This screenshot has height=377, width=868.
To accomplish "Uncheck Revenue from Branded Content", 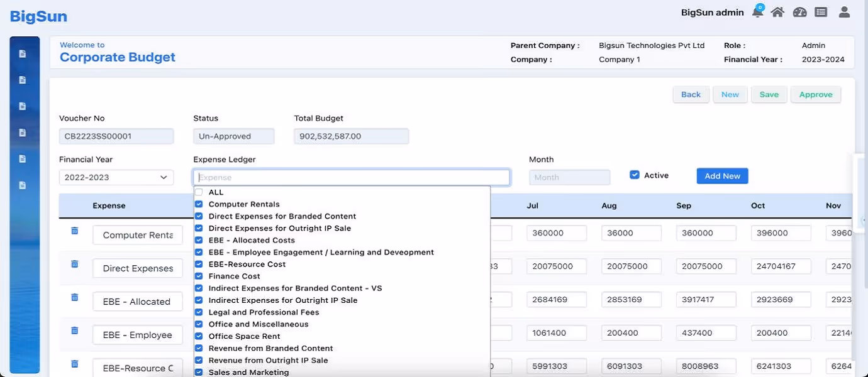I will tap(199, 348).
